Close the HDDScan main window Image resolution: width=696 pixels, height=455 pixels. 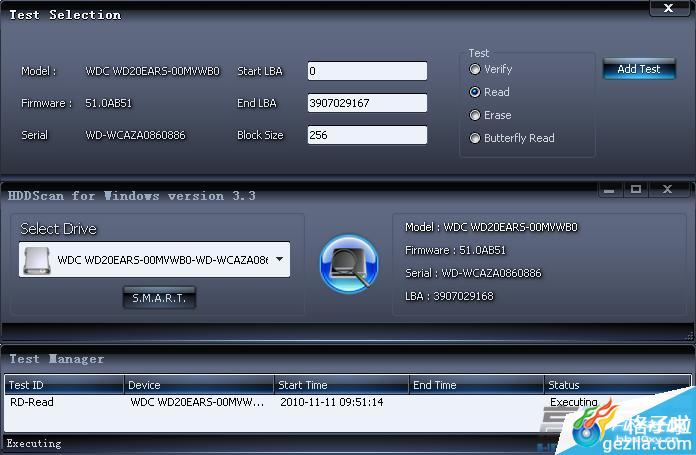click(667, 190)
